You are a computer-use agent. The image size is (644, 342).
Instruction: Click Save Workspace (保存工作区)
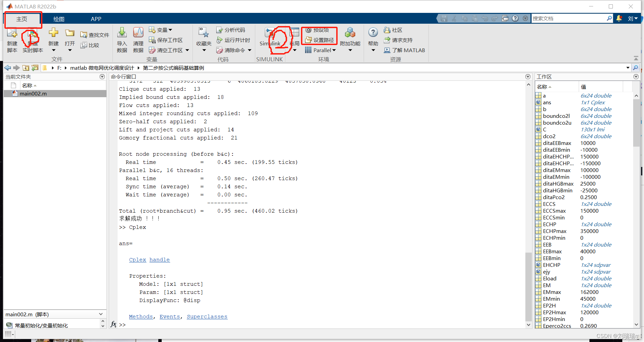pos(166,40)
